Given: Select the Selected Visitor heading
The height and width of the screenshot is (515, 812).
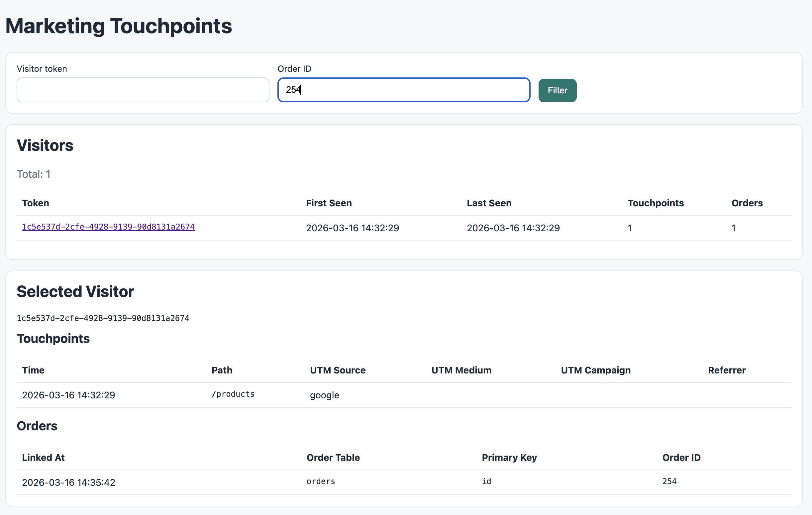Looking at the screenshot, I should point(75,291).
